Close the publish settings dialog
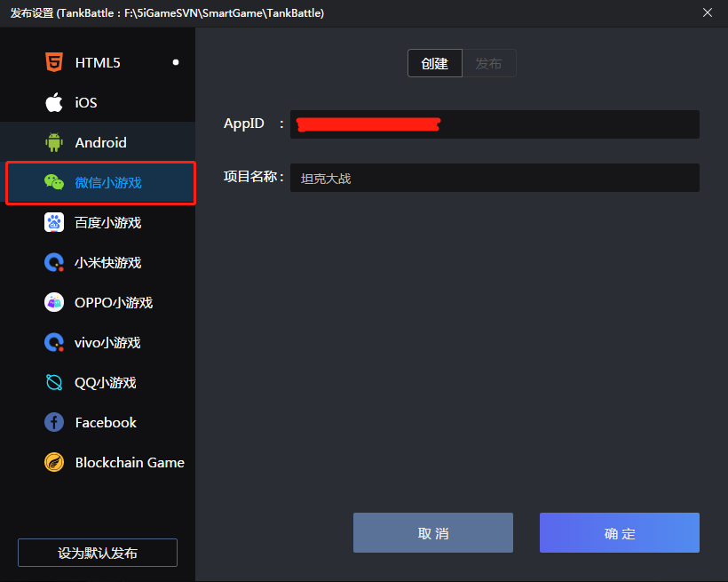This screenshot has height=582, width=728. [x=707, y=12]
